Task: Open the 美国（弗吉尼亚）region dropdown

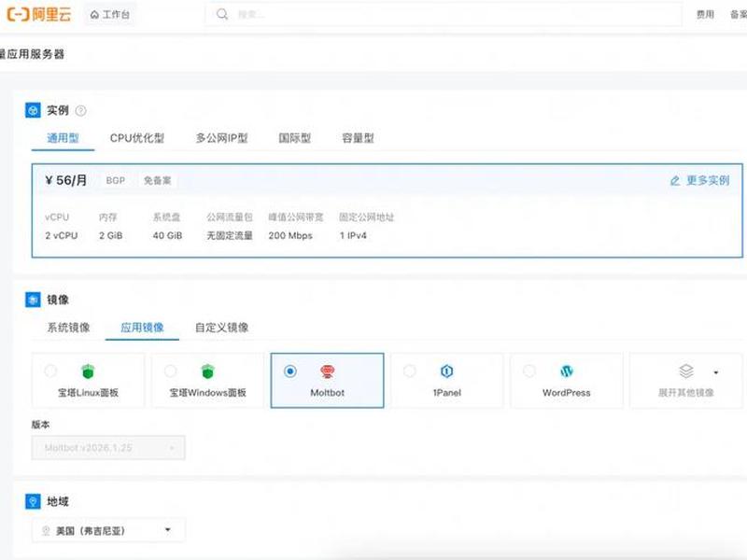Action: click(x=108, y=530)
